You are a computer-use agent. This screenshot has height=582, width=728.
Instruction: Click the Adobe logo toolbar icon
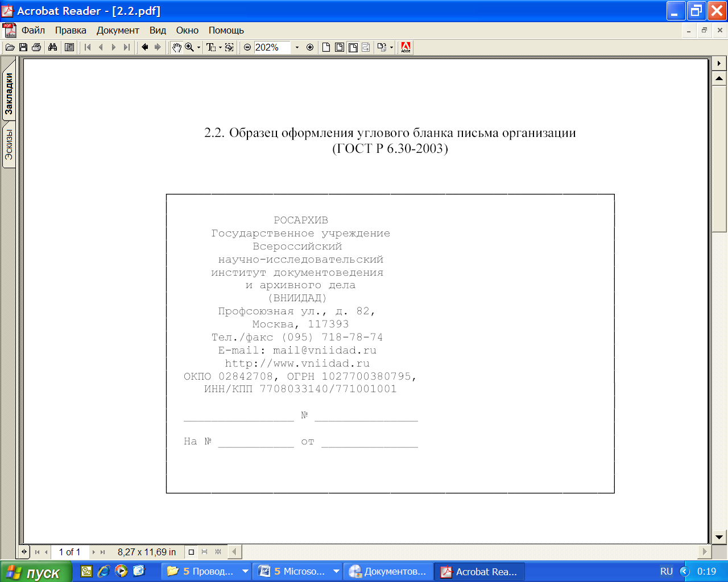pyautogui.click(x=406, y=47)
